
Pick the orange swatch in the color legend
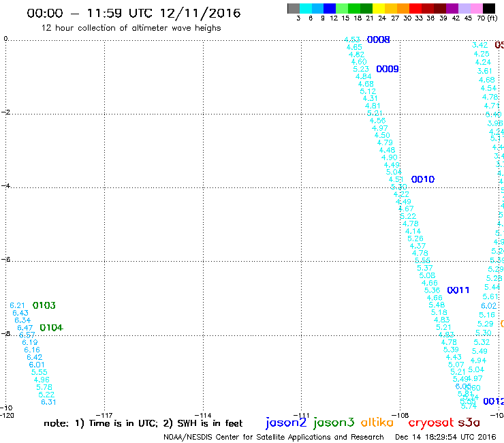pyautogui.click(x=403, y=8)
